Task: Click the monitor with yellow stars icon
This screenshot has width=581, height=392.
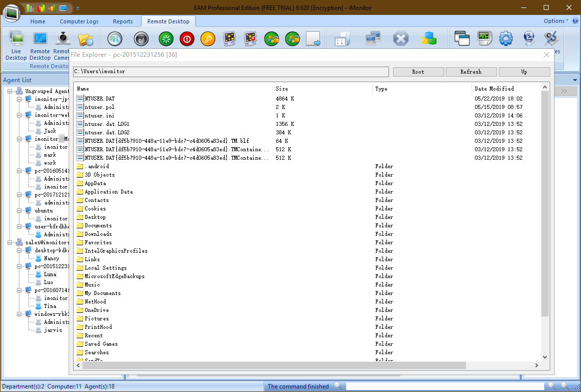Action: click(229, 38)
